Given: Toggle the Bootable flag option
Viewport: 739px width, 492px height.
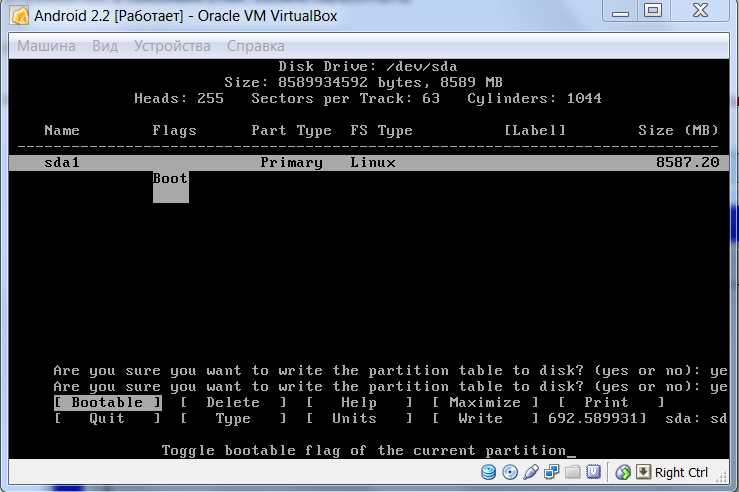Looking at the screenshot, I should pyautogui.click(x=107, y=403).
